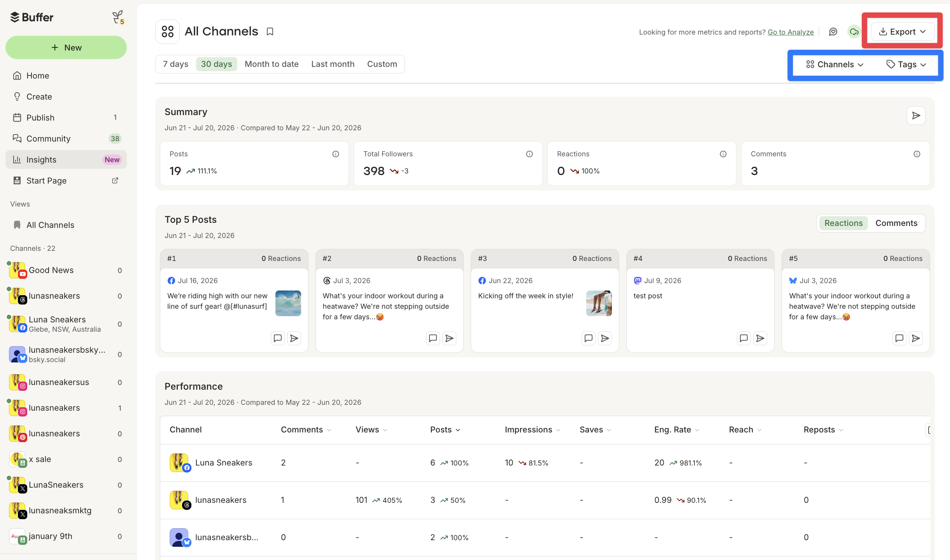Screen dimensions: 950x560
Task: Click comment icon on post #3 card
Action: point(589,338)
